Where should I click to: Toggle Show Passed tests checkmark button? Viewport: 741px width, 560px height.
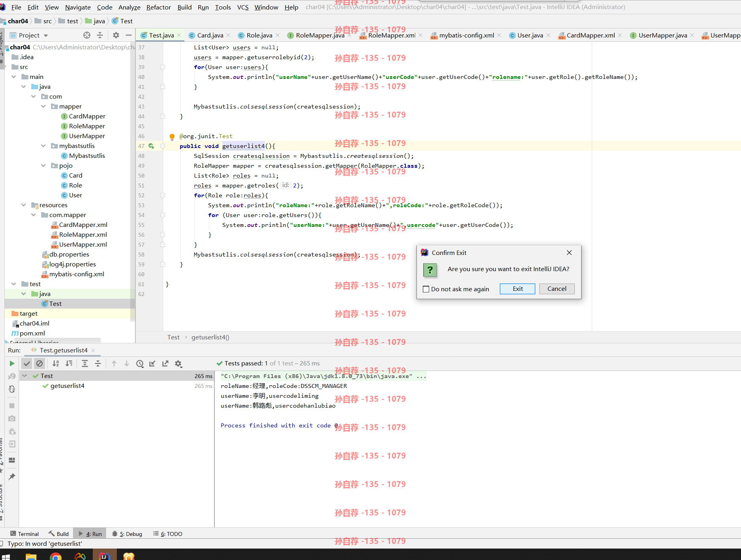tap(27, 363)
